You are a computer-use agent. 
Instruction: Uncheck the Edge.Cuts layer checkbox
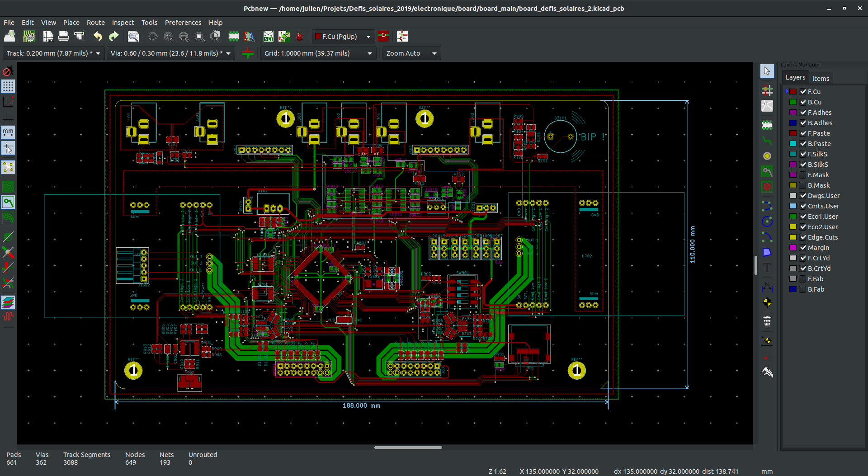pyautogui.click(x=803, y=237)
